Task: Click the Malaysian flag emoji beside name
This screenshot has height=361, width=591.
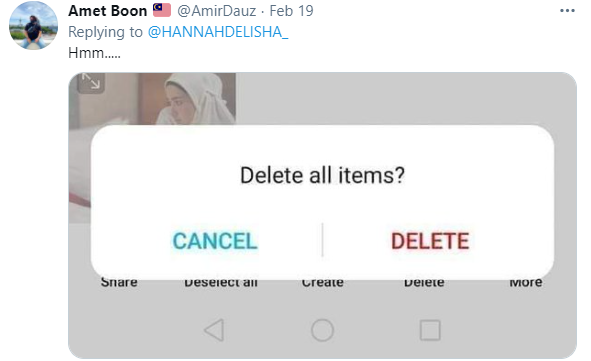Action: pyautogui.click(x=162, y=10)
